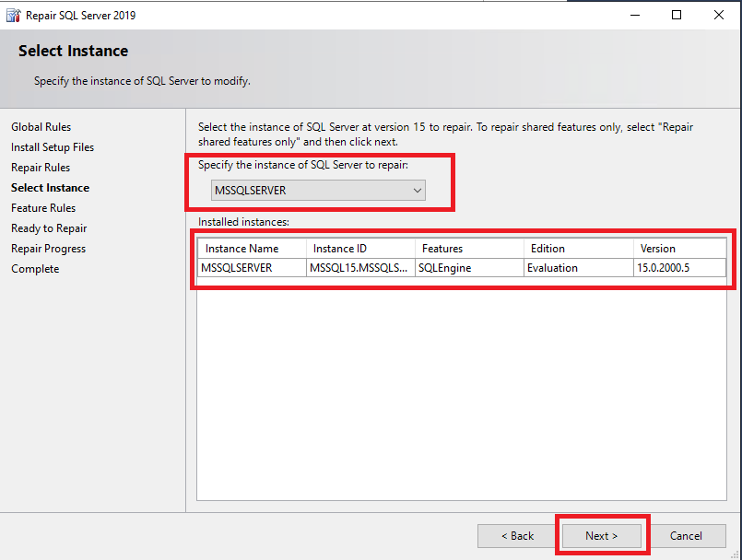The width and height of the screenshot is (742, 560).
Task: Click the 15.0.2000.5 version cell
Action: pos(680,268)
